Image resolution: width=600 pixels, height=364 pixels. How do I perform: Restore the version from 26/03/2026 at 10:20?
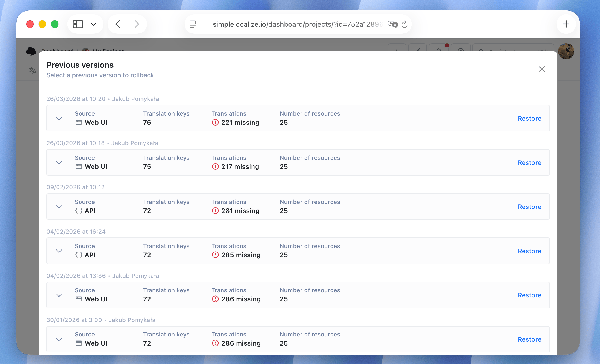[530, 118]
